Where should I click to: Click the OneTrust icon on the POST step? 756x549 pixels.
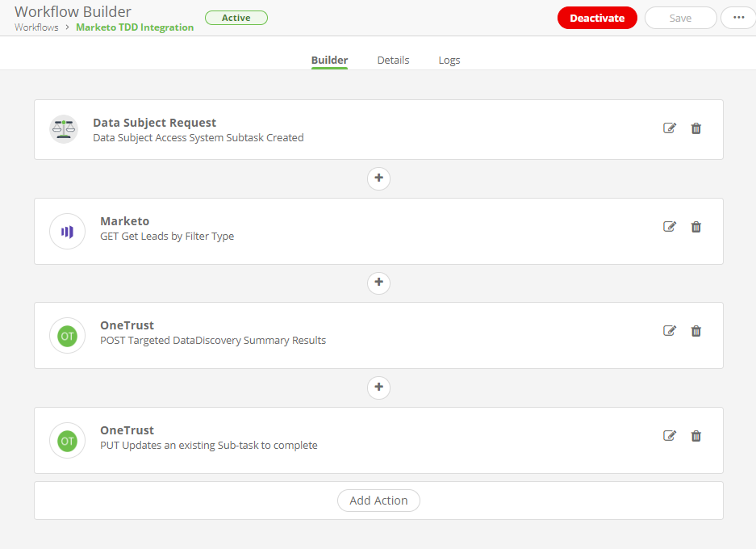[x=67, y=336]
